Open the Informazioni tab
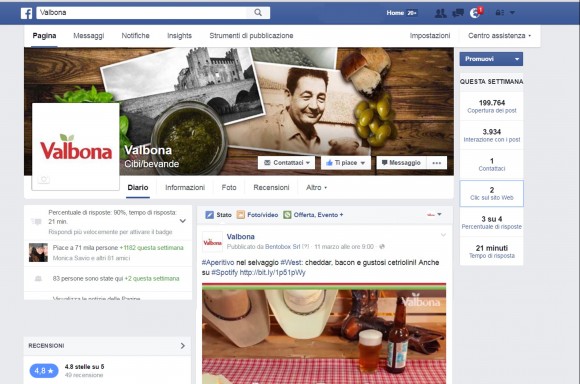The width and height of the screenshot is (580, 384). coord(185,188)
